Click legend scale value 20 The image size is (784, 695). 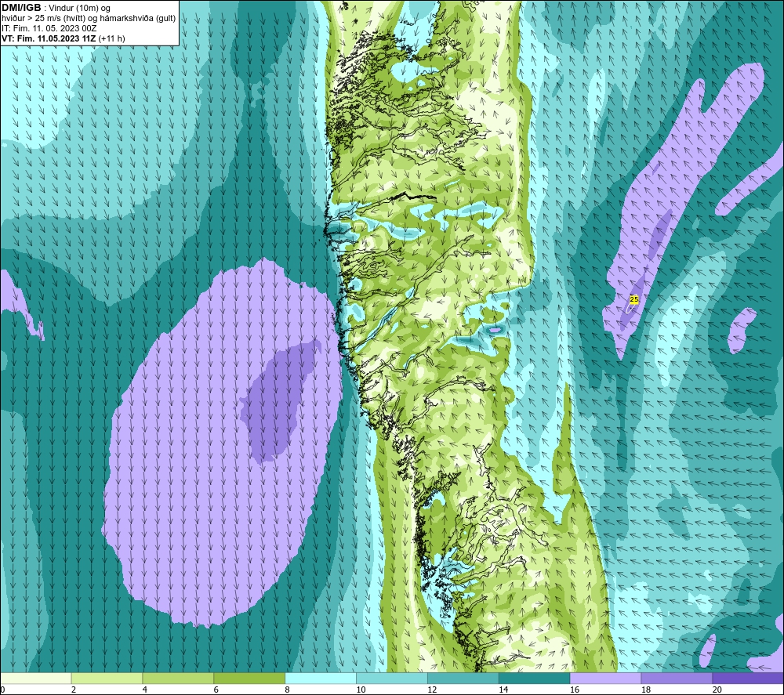point(717,690)
